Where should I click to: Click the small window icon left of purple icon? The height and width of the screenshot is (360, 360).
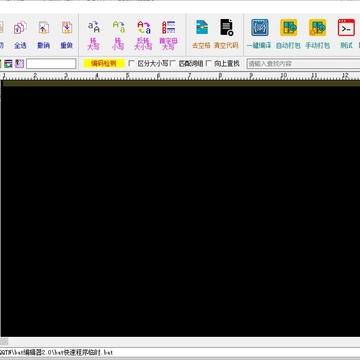click(x=8, y=63)
